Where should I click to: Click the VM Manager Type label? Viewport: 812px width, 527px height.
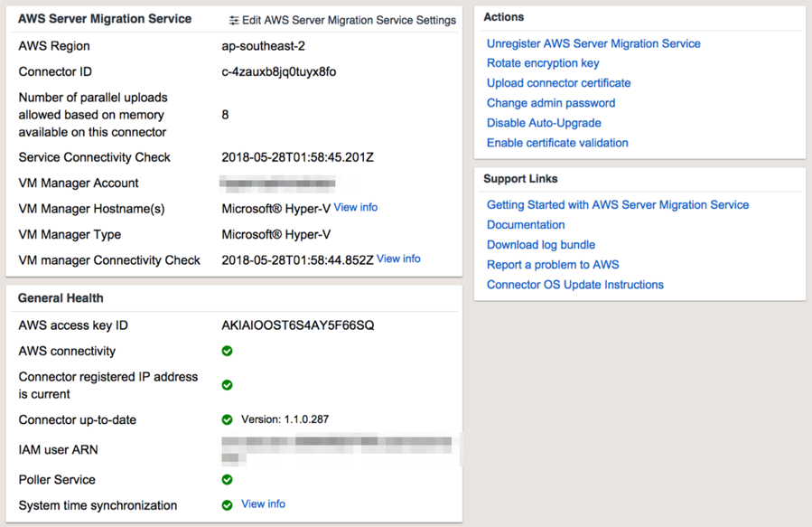70,235
